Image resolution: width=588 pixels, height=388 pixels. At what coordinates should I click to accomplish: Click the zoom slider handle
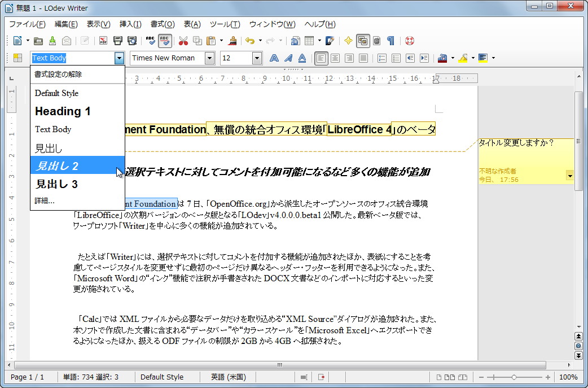[514, 377]
